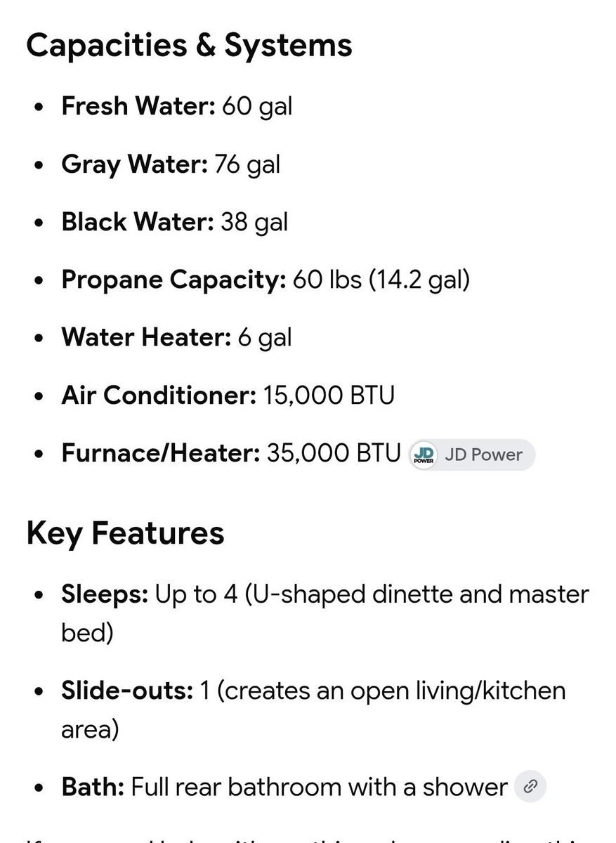The image size is (616, 843).
Task: Select the Key Features heading
Action: [x=125, y=532]
